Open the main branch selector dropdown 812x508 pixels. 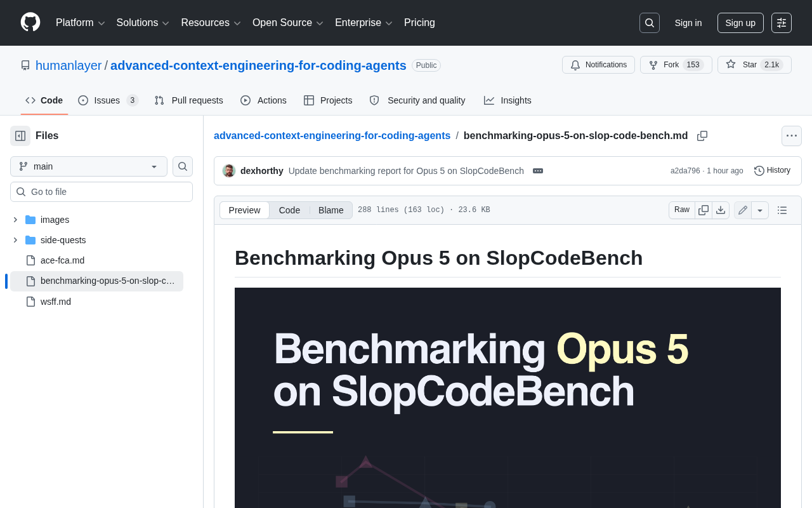(89, 166)
